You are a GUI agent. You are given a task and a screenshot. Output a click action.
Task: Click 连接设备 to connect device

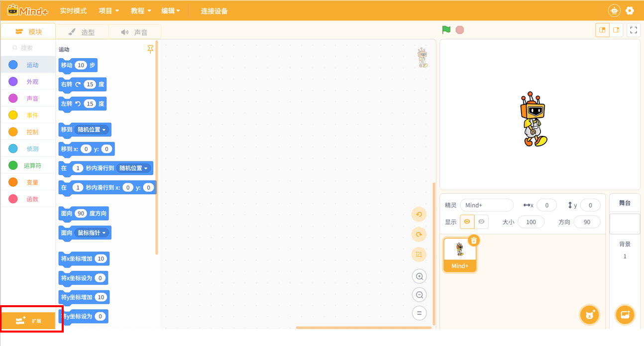click(214, 11)
